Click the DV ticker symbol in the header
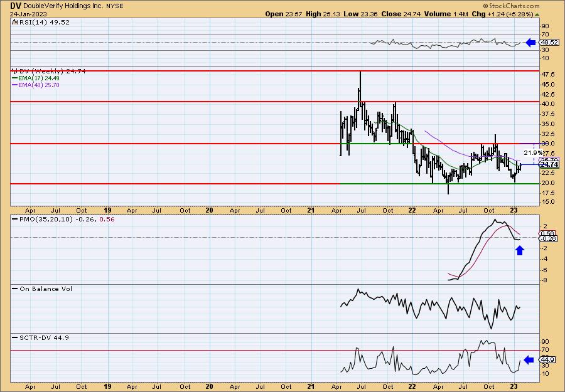565x392 pixels. click(15, 6)
